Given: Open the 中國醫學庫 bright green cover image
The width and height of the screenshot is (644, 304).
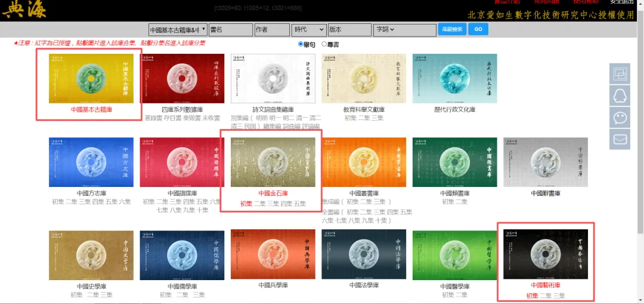Looking at the screenshot, I should point(454,254).
